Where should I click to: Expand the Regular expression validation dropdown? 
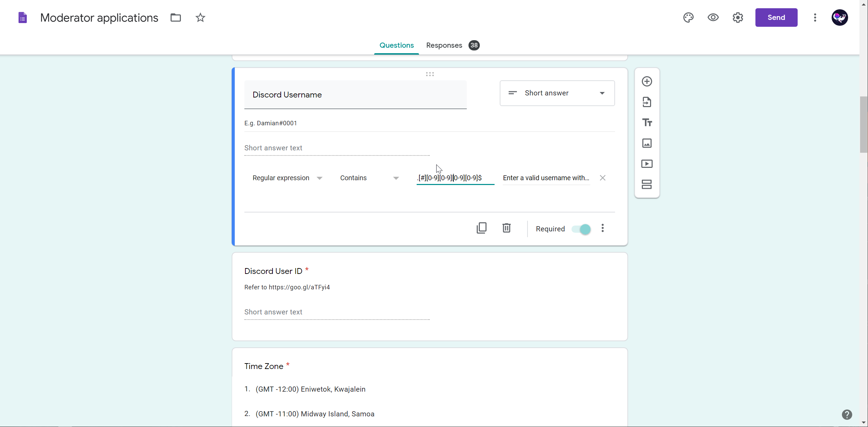pyautogui.click(x=287, y=178)
